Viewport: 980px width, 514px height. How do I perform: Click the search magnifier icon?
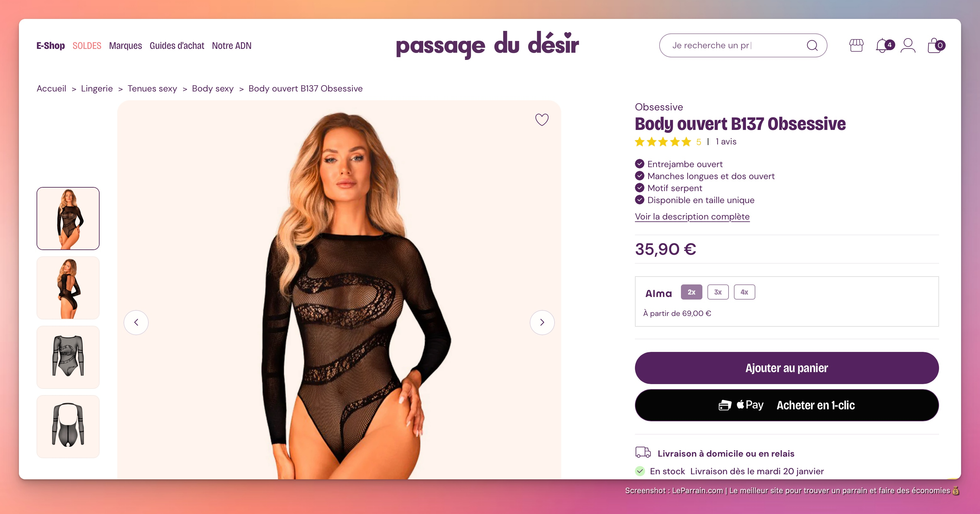[812, 45]
